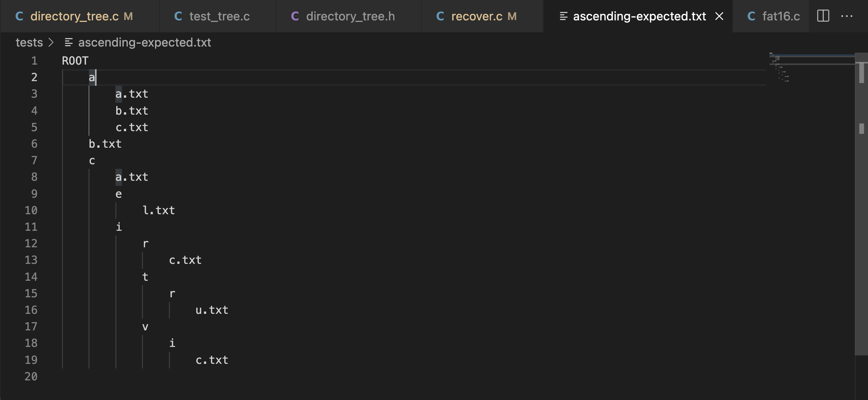868x400 pixels.
Task: Click the C icon on fat16.c tab
Action: click(751, 16)
